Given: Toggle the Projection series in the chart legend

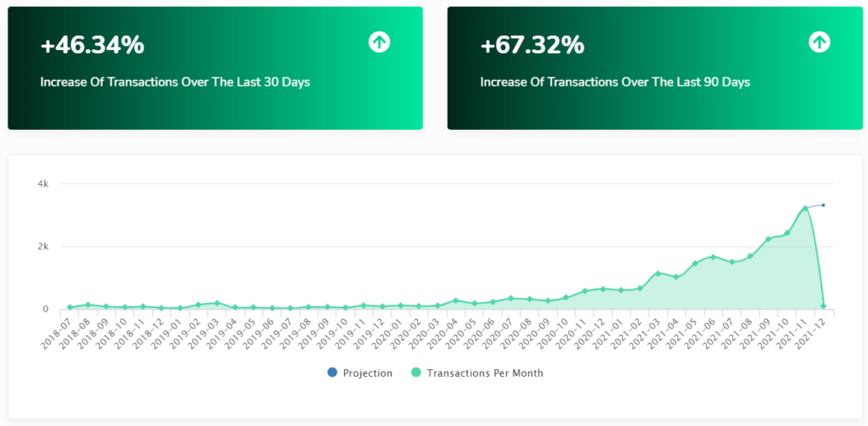Looking at the screenshot, I should pyautogui.click(x=359, y=373).
